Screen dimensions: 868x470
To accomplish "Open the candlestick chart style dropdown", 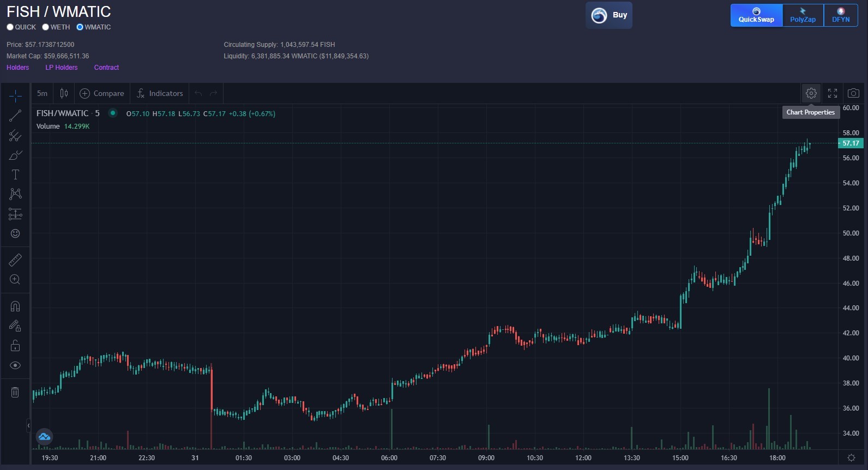I will pyautogui.click(x=64, y=93).
